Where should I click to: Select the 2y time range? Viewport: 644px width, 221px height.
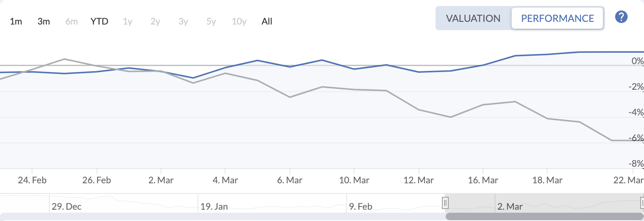[x=155, y=21]
